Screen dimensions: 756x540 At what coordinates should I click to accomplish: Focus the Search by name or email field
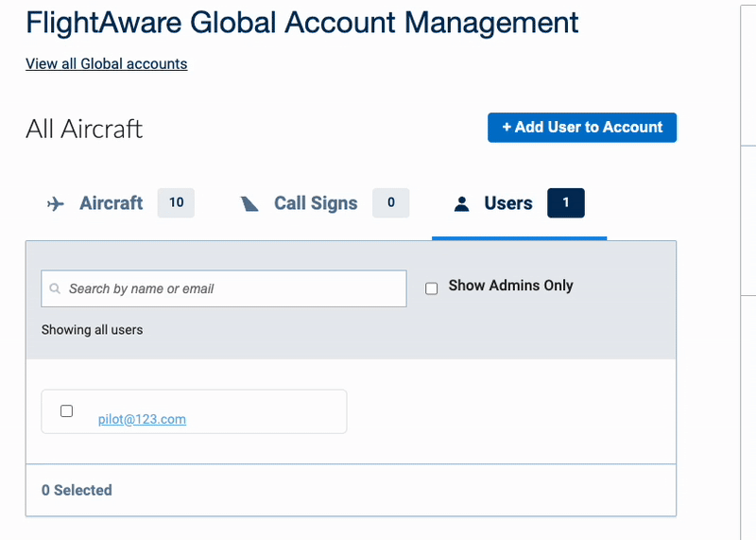[x=224, y=288]
